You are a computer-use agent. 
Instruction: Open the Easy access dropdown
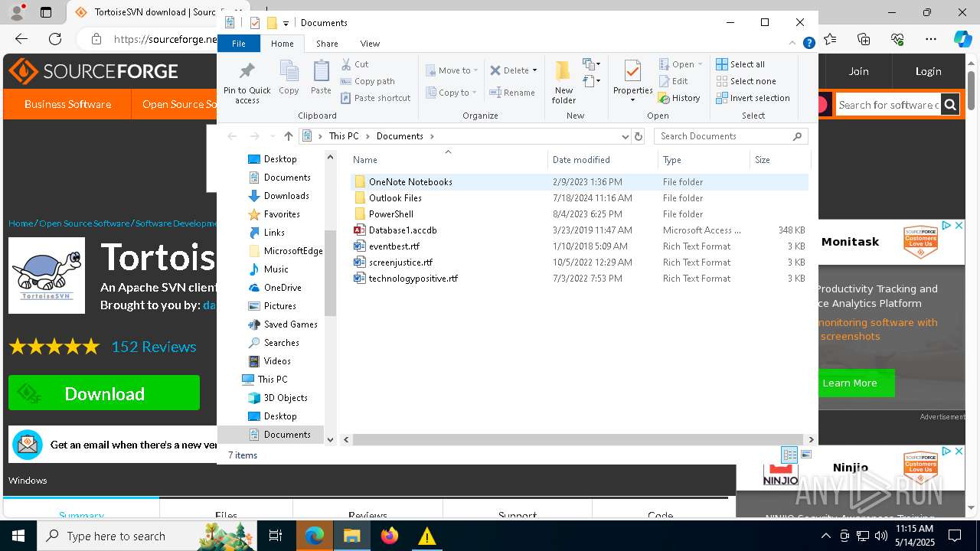click(592, 81)
